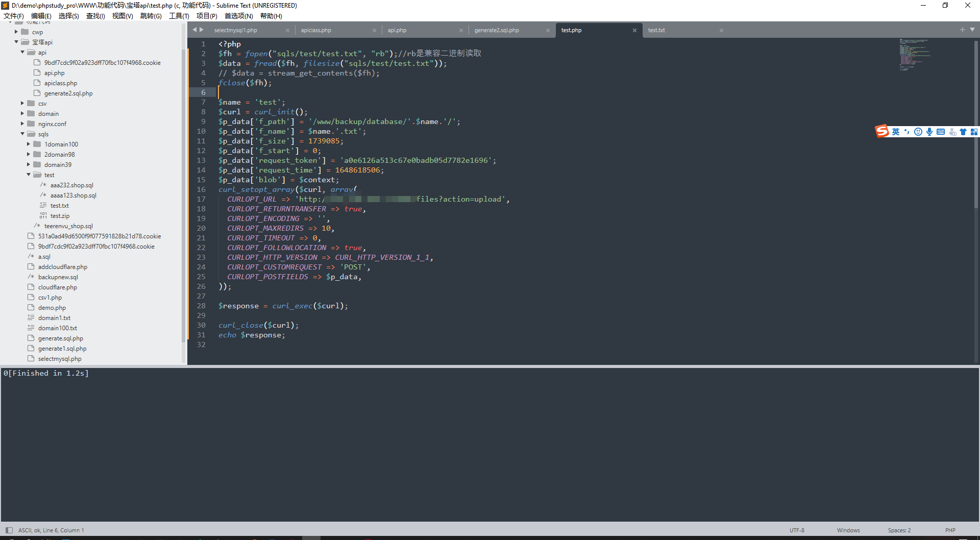The height and width of the screenshot is (540, 980).
Task: Click the UTF-8 encoding in status bar
Action: pyautogui.click(x=797, y=530)
